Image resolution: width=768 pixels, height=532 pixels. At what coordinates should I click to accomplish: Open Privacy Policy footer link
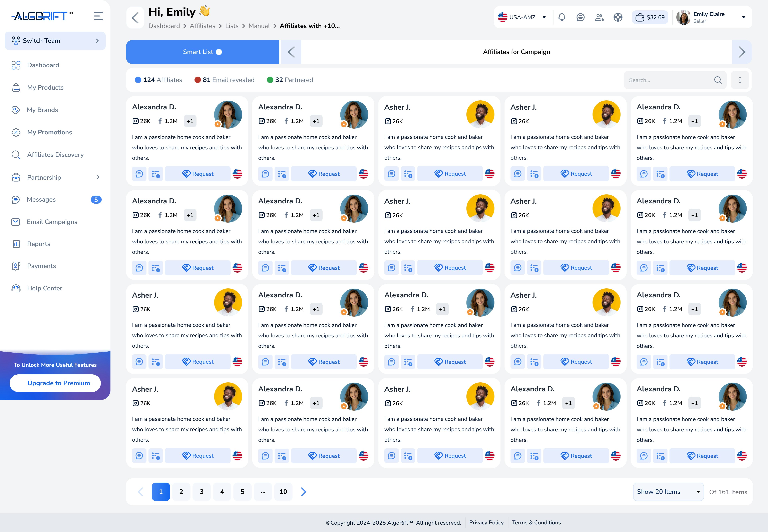point(486,522)
